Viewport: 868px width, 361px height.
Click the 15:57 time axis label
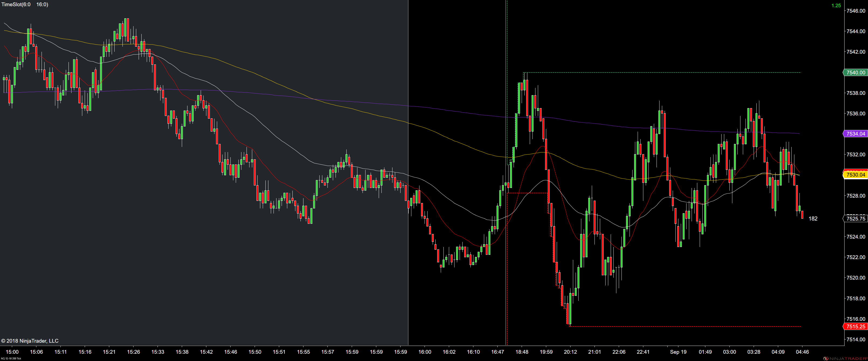[327, 352]
